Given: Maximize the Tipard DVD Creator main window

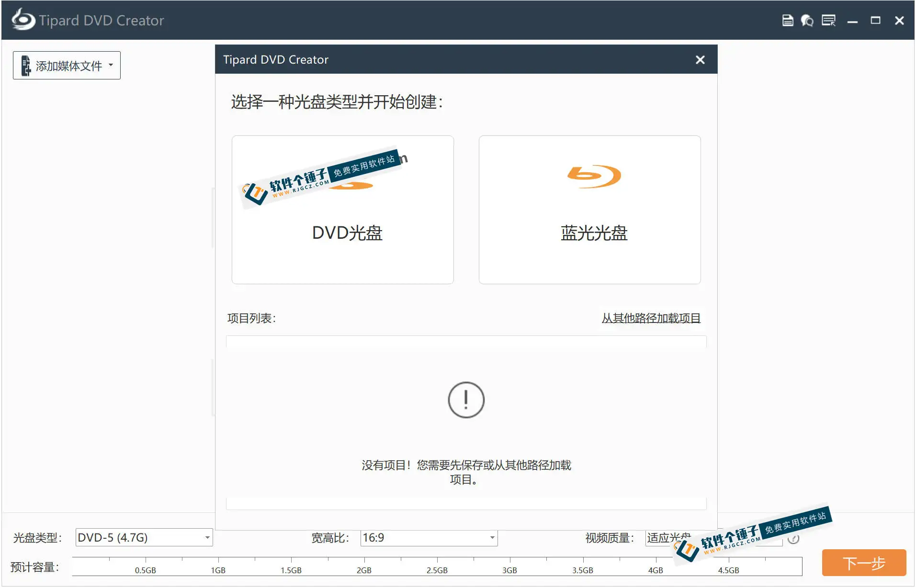Looking at the screenshot, I should pyautogui.click(x=875, y=21).
